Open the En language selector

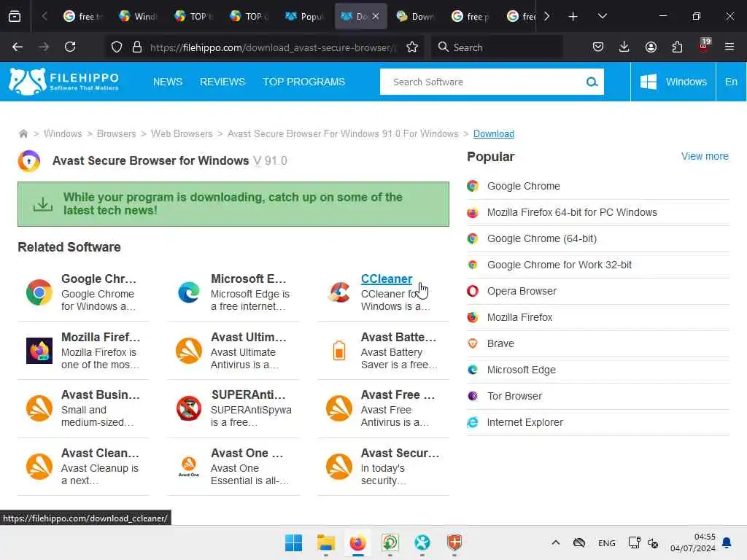click(731, 82)
